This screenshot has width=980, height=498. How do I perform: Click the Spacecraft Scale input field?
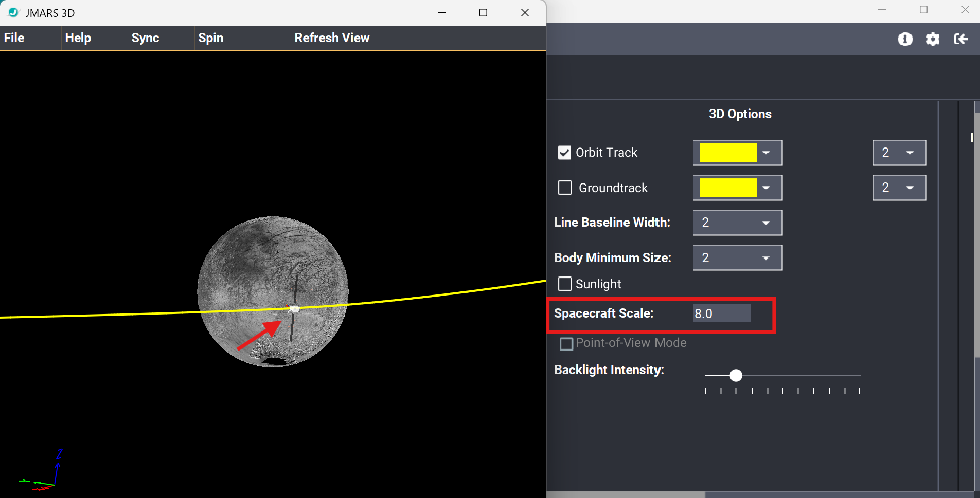721,313
